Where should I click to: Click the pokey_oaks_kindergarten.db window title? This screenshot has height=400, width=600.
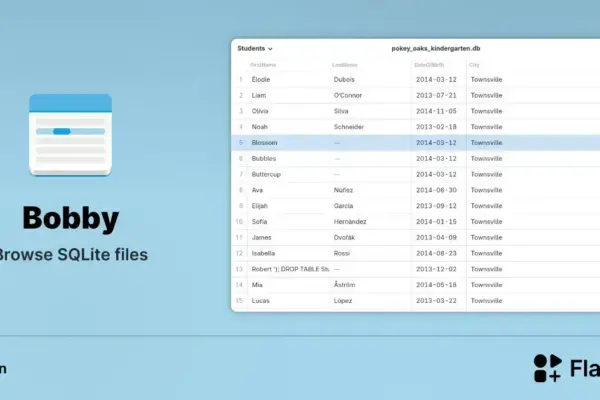tap(435, 49)
